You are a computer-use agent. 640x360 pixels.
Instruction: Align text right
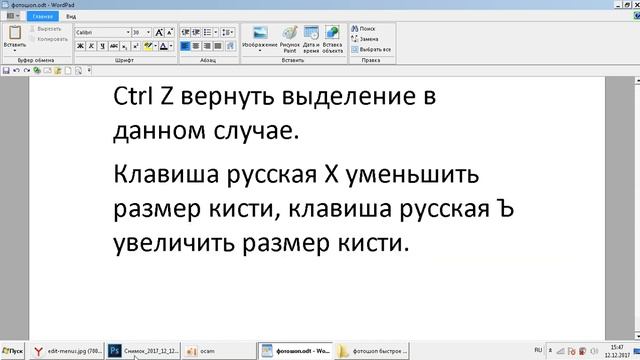207,46
